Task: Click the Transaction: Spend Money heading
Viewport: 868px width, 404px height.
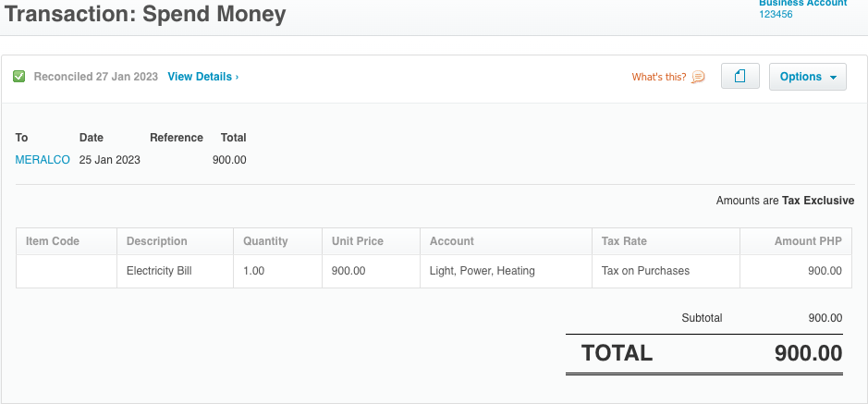Action: pos(145,15)
